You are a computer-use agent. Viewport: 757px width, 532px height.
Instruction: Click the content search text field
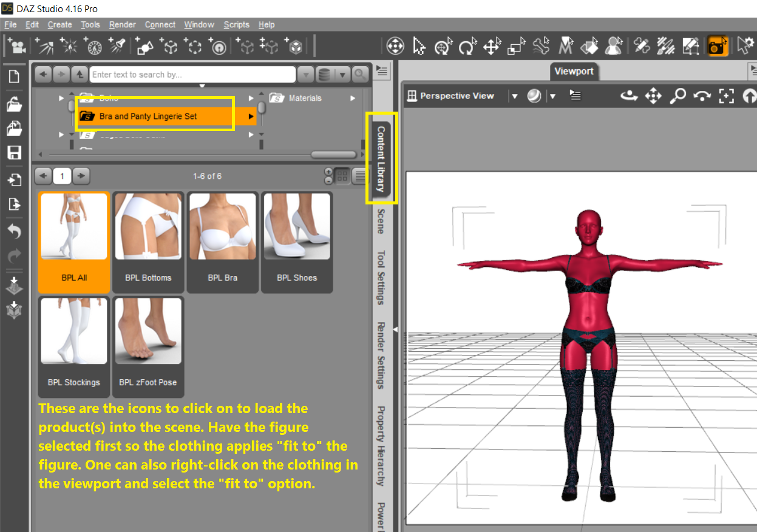[193, 75]
